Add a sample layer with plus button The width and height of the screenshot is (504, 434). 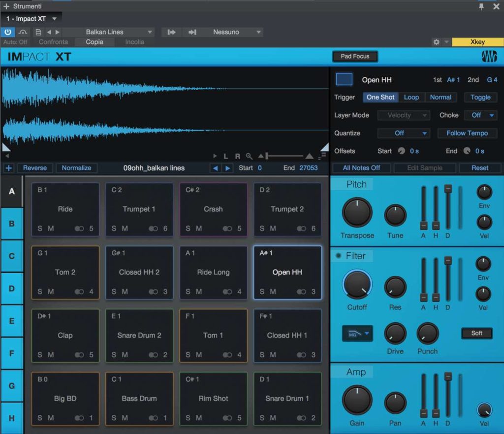[x=9, y=168]
